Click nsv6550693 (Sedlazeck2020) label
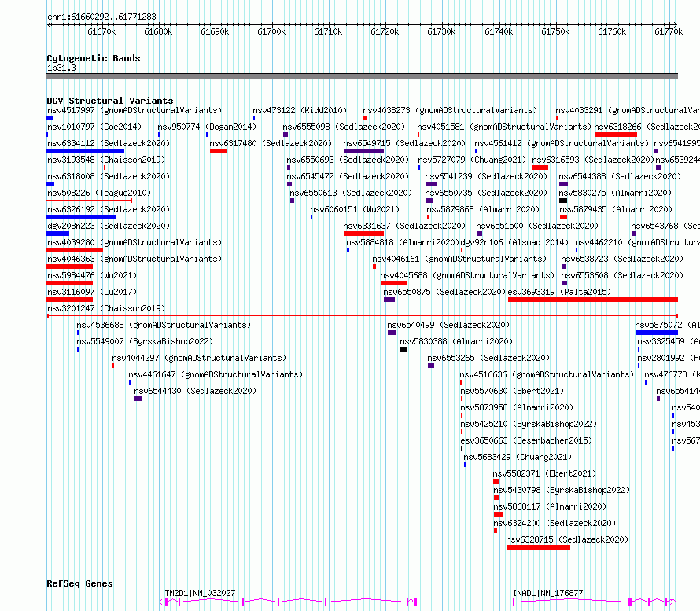The image size is (700, 611). pos(348,160)
